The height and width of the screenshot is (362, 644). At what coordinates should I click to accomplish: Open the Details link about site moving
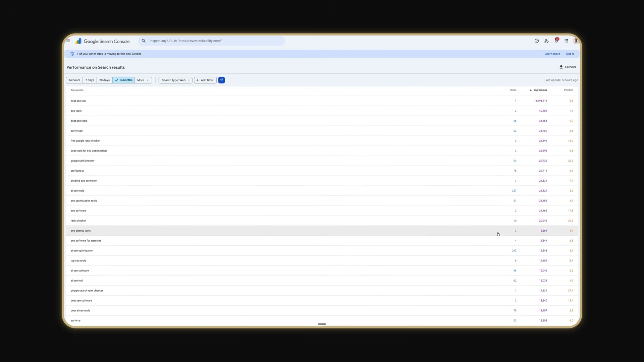[137, 54]
